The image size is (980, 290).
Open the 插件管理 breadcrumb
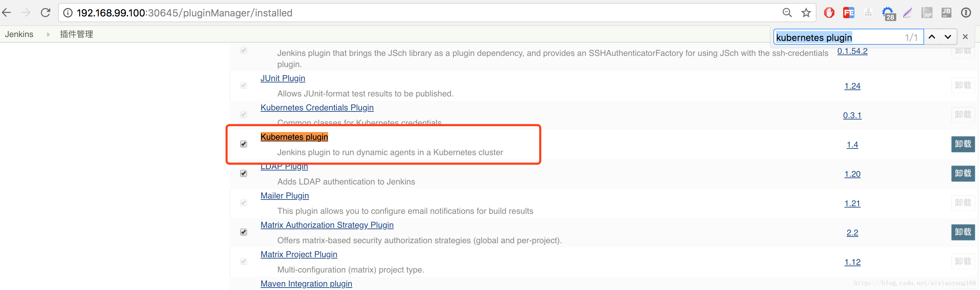tap(76, 34)
